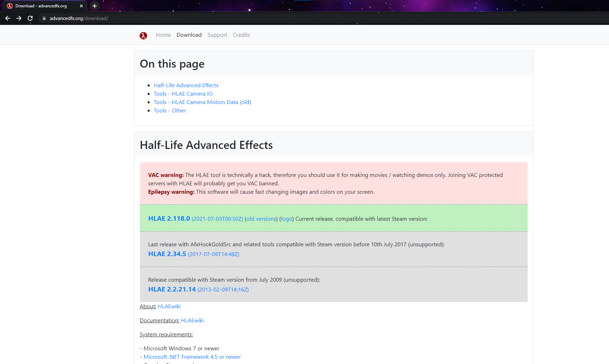Image resolution: width=609 pixels, height=364 pixels.
Task: Open HLAEwiki link next to About
Action: [169, 307]
